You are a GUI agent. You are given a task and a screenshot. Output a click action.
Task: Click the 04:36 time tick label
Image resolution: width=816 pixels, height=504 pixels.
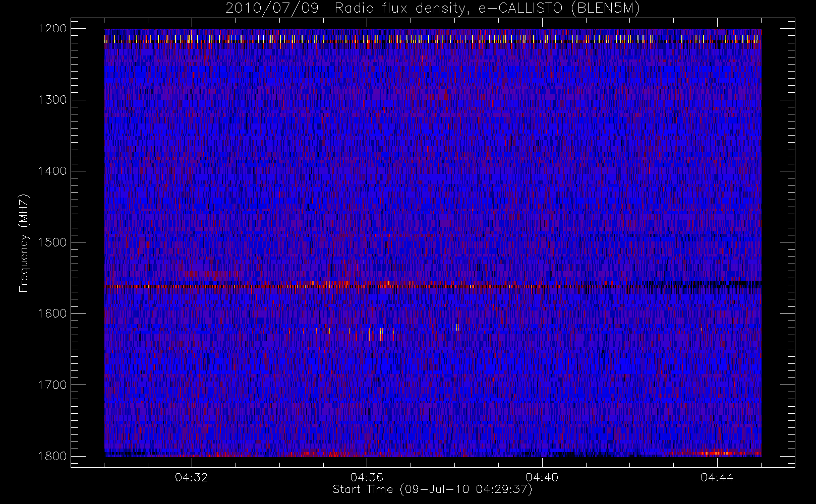[367, 477]
